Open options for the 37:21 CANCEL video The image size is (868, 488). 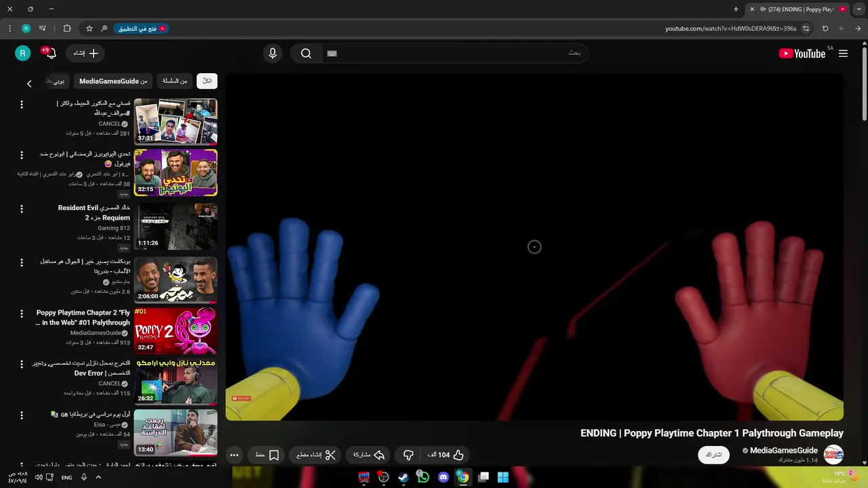[22, 104]
